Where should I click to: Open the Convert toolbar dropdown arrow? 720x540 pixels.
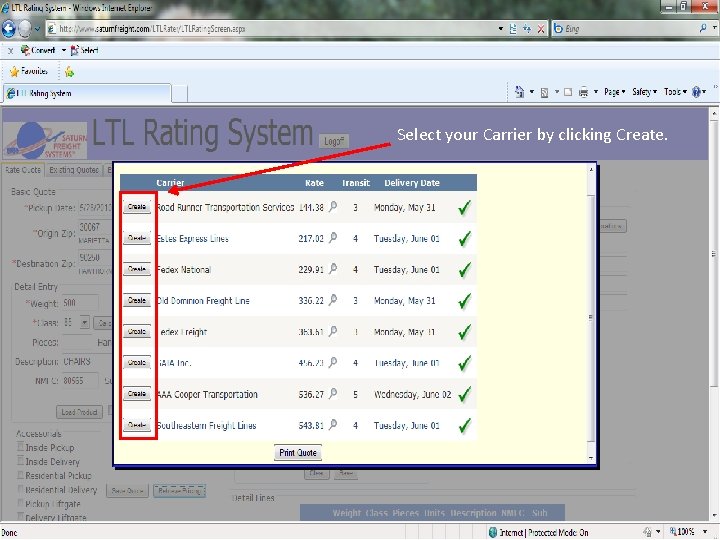64,50
